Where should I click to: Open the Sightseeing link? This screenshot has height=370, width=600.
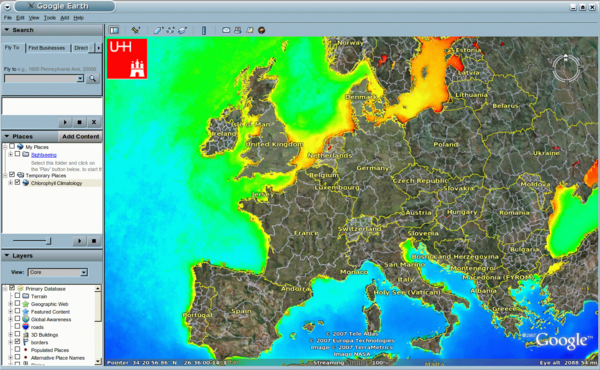44,155
